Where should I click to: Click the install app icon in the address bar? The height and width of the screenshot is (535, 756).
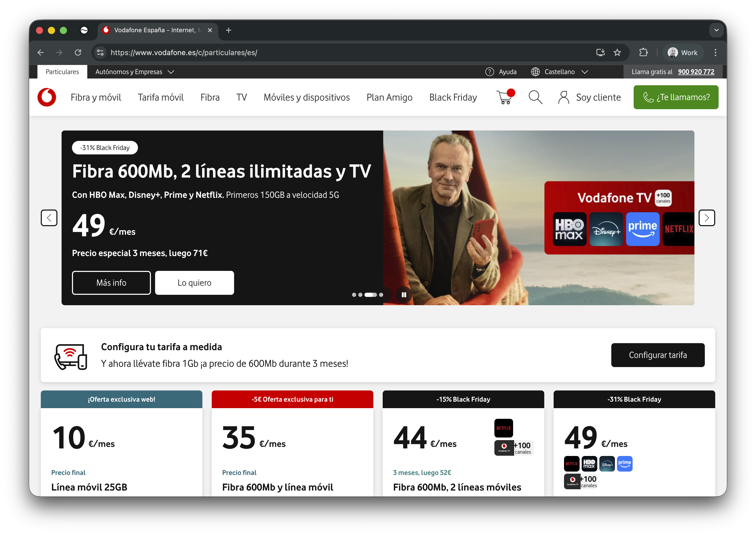600,52
